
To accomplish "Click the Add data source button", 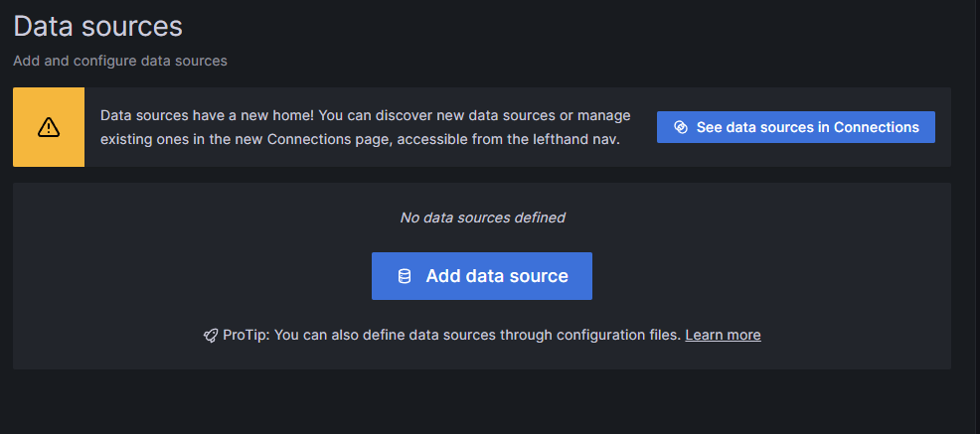I will tap(482, 276).
